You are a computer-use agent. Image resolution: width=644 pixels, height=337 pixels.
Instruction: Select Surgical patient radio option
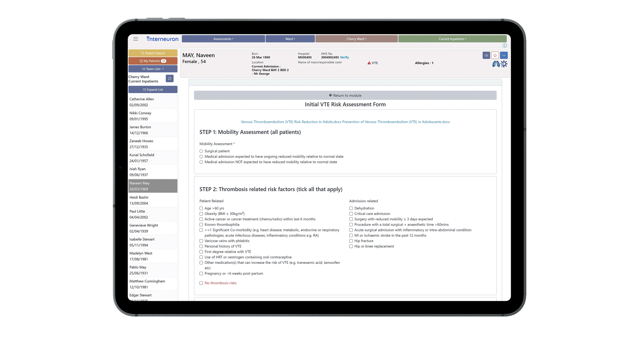coord(201,151)
